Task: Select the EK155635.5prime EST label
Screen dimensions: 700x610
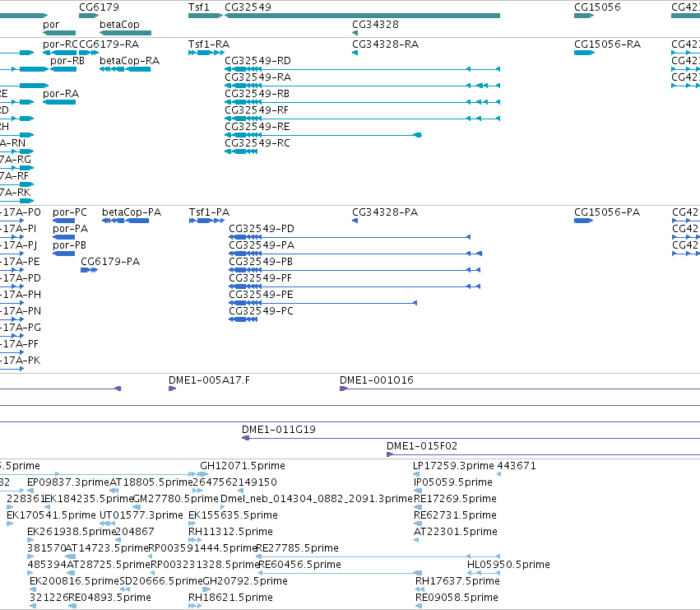Action: (233, 515)
